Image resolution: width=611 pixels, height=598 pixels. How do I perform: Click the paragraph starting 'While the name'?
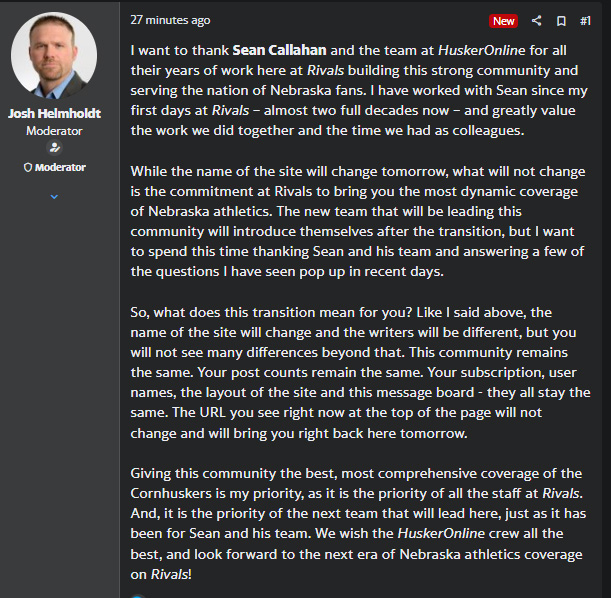click(358, 221)
